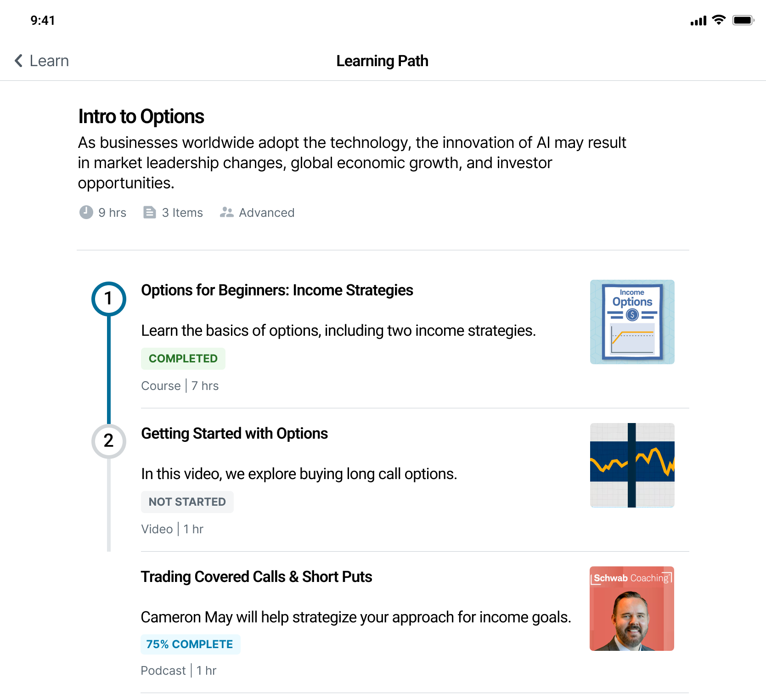Screen dimensions: 766x700
Task: Open Trading Covered Calls & Short Puts
Action: [256, 577]
